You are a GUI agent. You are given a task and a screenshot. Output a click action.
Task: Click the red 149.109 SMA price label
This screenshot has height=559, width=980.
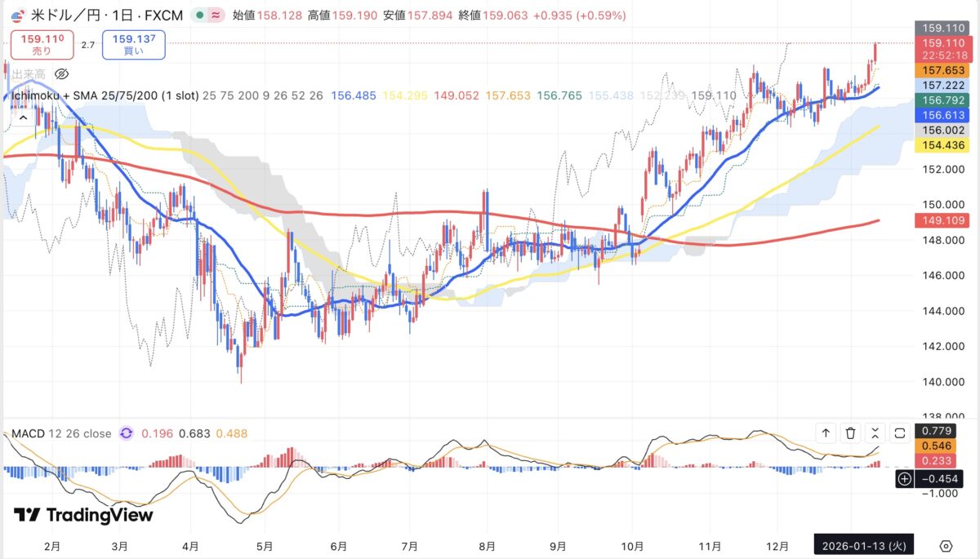click(943, 220)
